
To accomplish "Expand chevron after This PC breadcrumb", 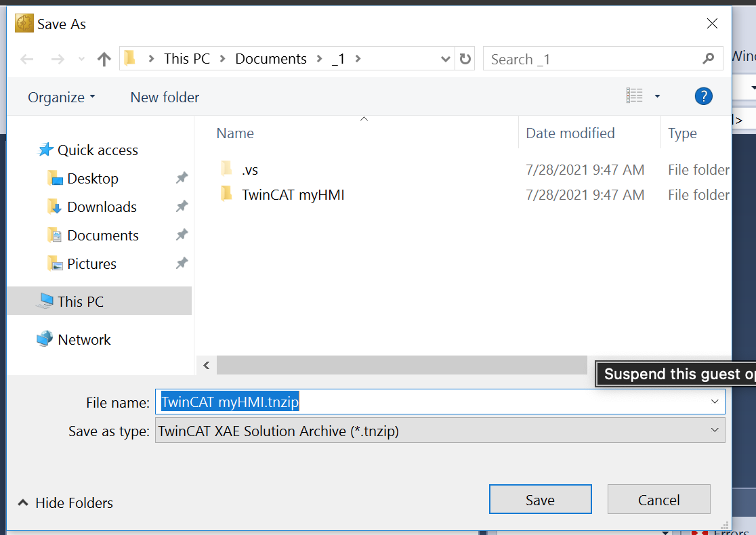I will pyautogui.click(x=223, y=59).
